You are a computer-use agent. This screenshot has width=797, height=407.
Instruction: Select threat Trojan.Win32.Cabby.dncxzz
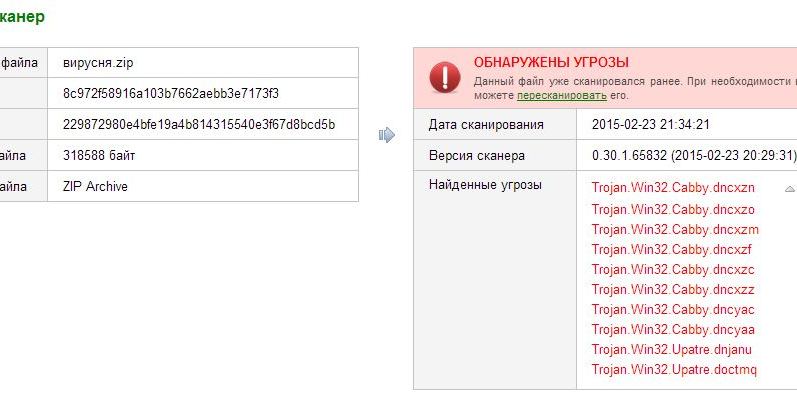point(672,290)
